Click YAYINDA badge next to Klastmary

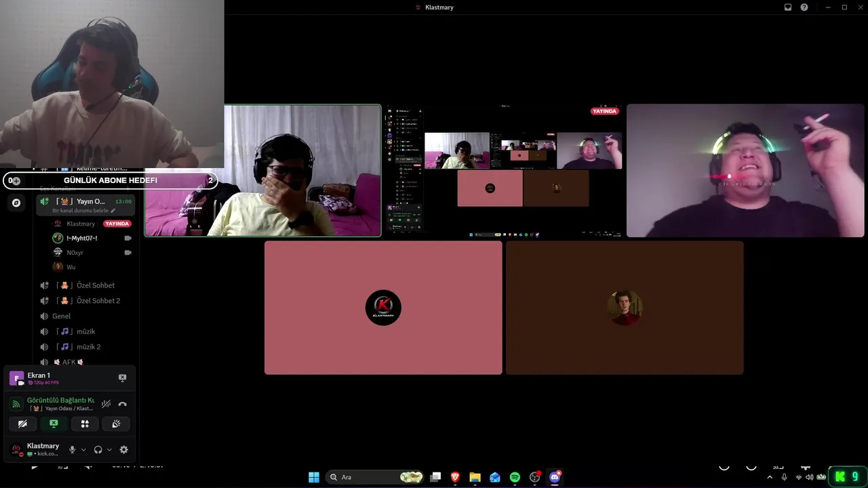click(x=117, y=224)
